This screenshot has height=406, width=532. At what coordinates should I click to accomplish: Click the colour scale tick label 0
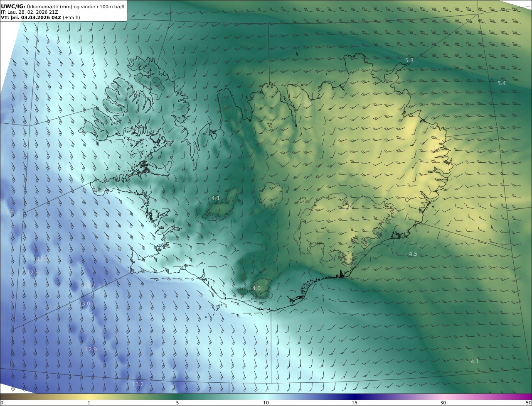(x=2, y=403)
